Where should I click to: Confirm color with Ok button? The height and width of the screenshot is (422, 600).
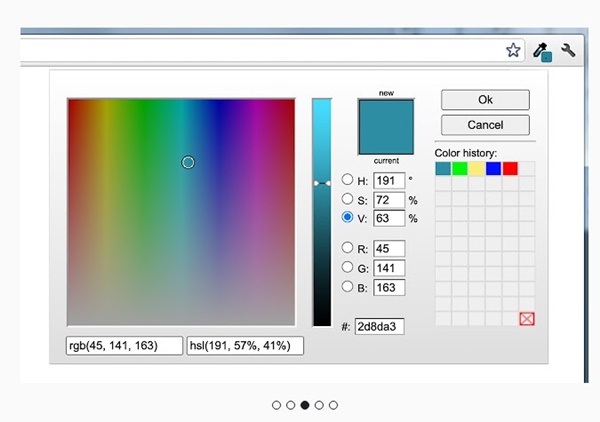click(485, 100)
